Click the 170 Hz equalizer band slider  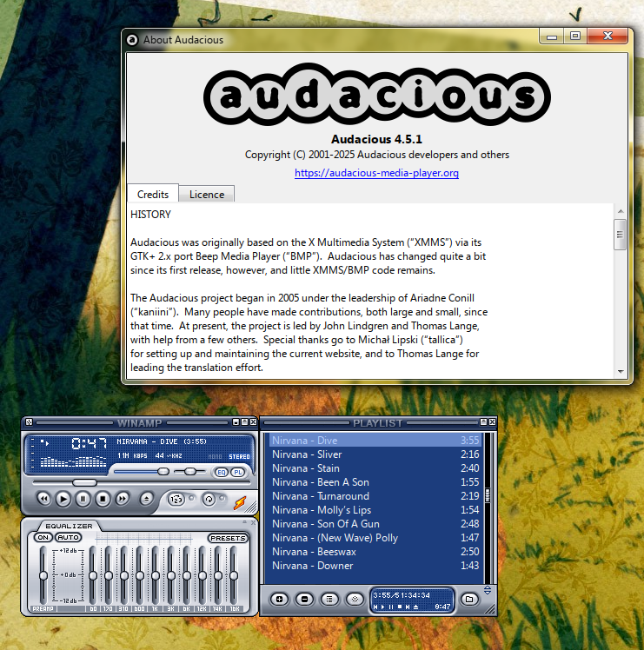click(109, 575)
